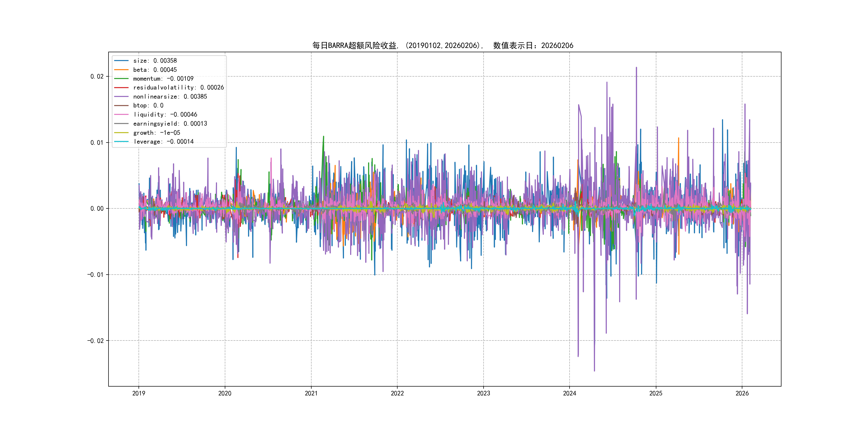Click the btop legend entry
868x434 pixels.
(148, 106)
